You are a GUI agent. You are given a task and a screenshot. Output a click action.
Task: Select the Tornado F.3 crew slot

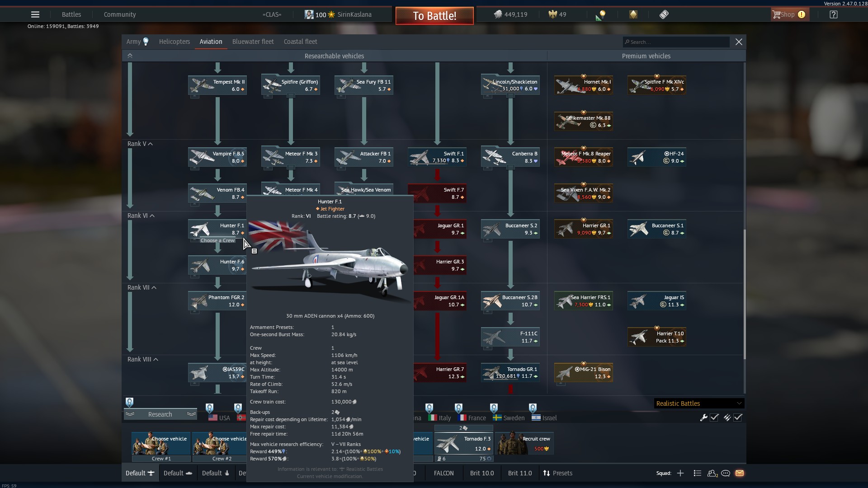(463, 443)
